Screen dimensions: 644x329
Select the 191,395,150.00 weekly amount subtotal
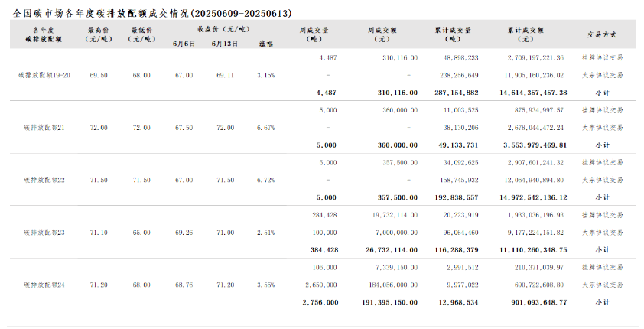pos(390,302)
